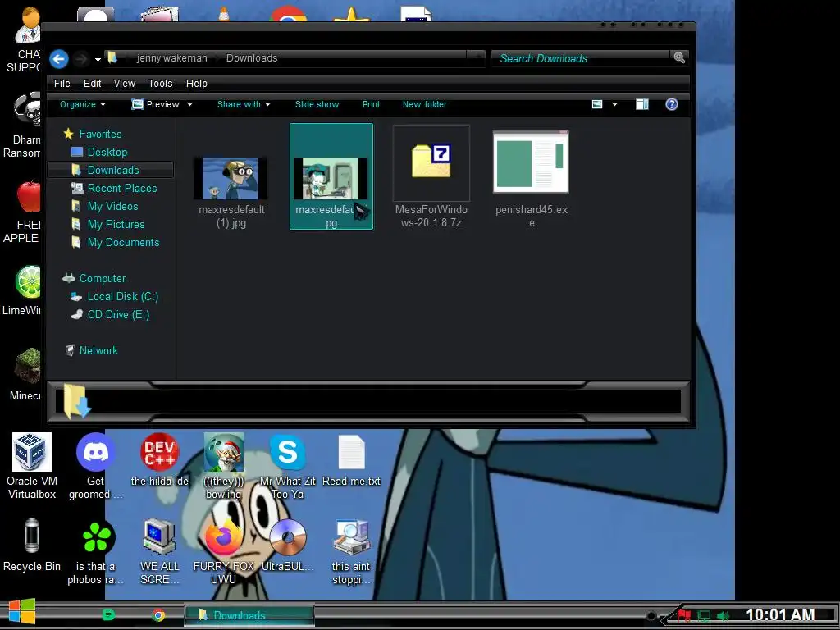Screen dimensions: 840x630
Task: Click the network tray icon
Action: pos(704,616)
